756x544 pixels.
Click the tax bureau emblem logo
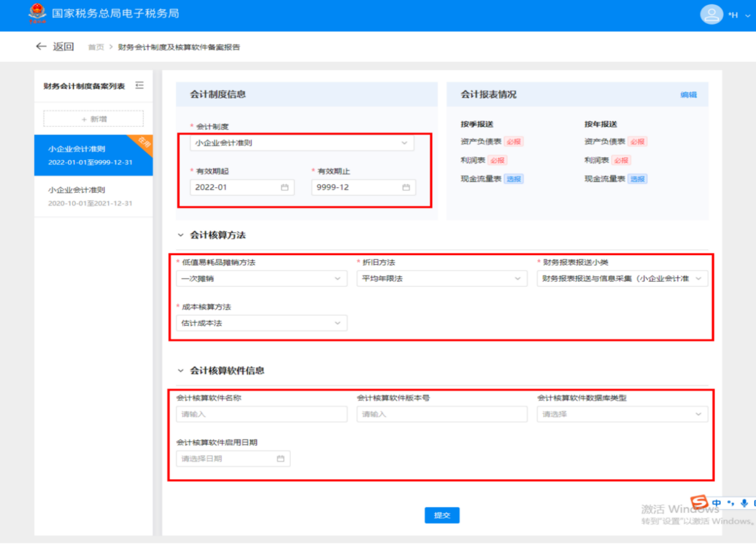pos(37,14)
